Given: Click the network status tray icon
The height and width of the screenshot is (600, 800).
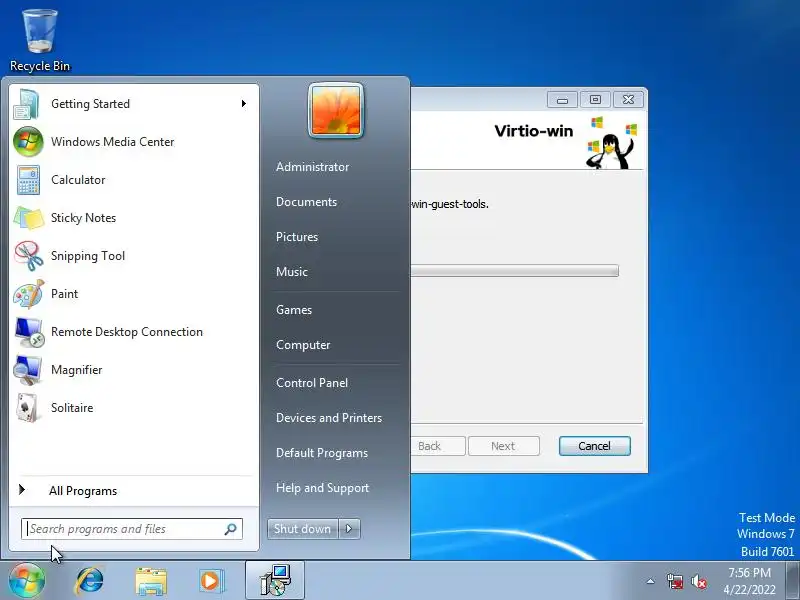Looking at the screenshot, I should (x=674, y=581).
